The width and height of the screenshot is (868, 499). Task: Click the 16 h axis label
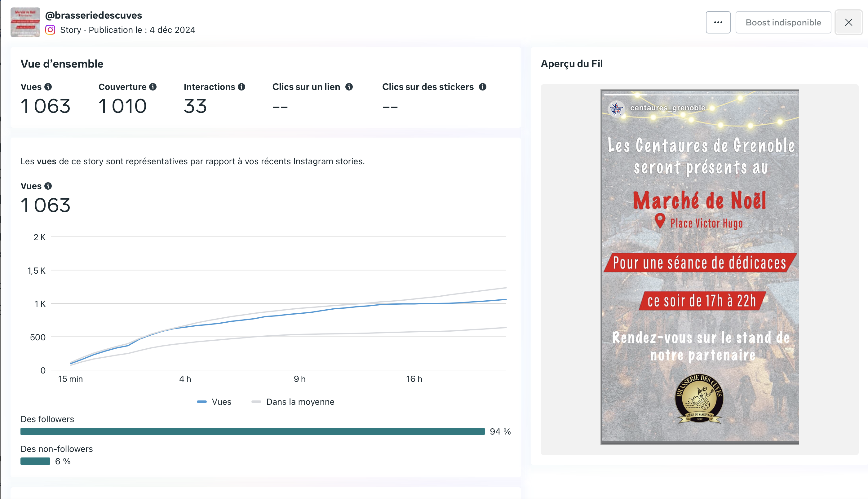point(414,379)
